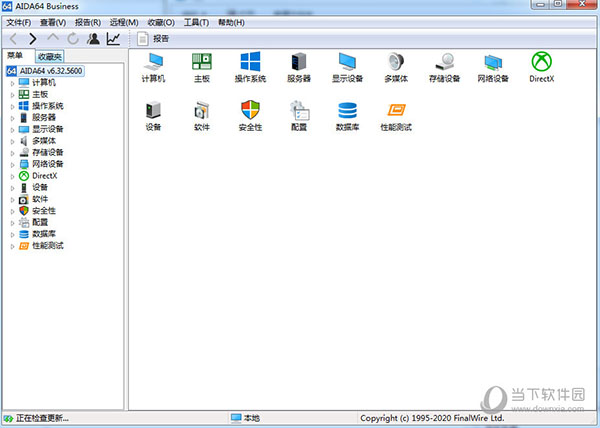Image resolution: width=600 pixels, height=428 pixels.
Task: Click the back navigation arrow in the toolbar
Action: [13, 39]
